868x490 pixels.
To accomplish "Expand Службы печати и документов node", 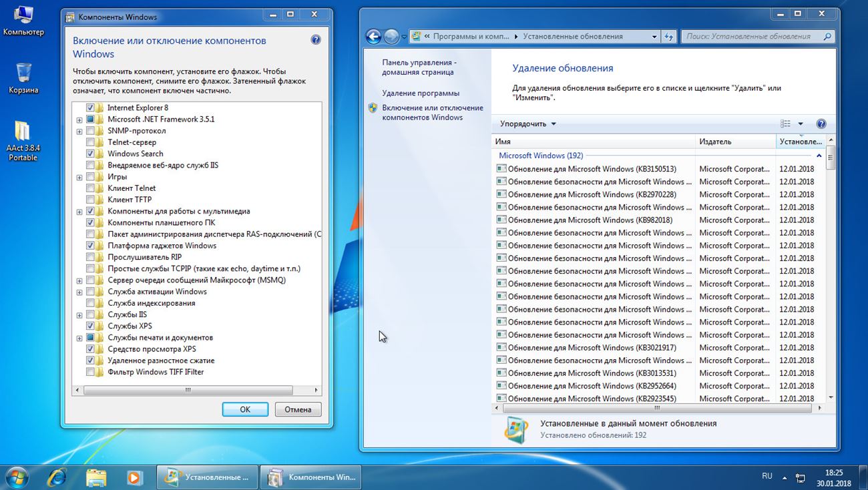I will coord(79,338).
